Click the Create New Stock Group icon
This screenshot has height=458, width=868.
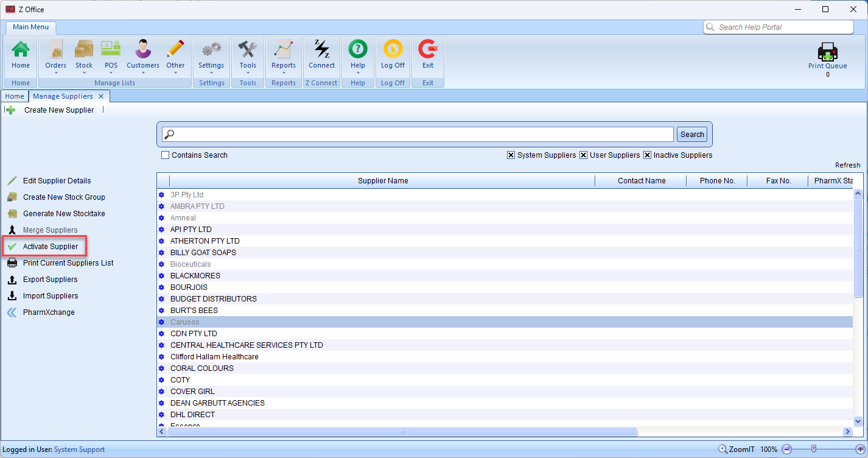pos(12,197)
